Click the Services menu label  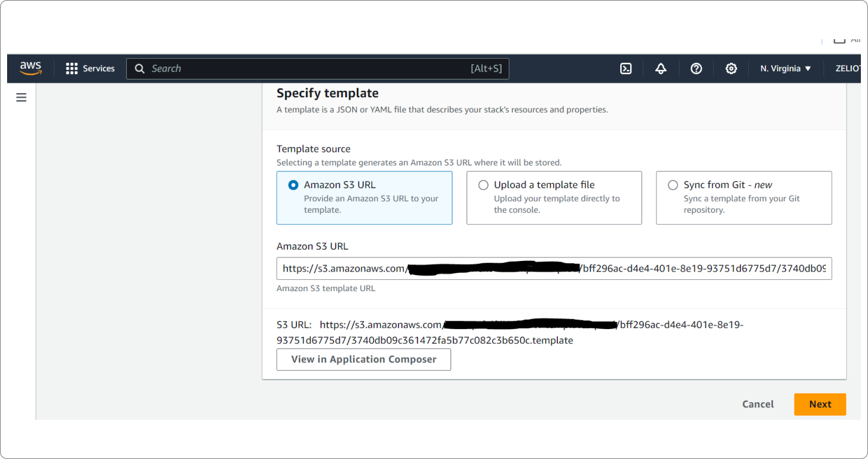pos(98,69)
